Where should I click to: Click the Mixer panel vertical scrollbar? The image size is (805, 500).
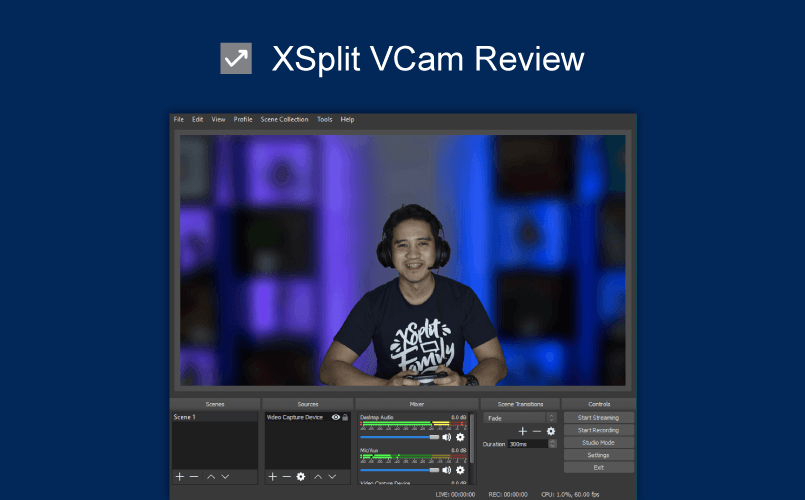(472, 436)
